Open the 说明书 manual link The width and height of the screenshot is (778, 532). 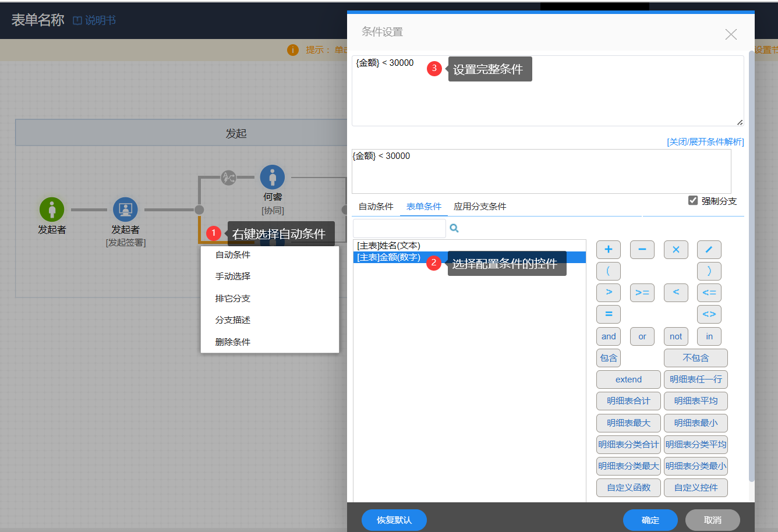point(94,20)
